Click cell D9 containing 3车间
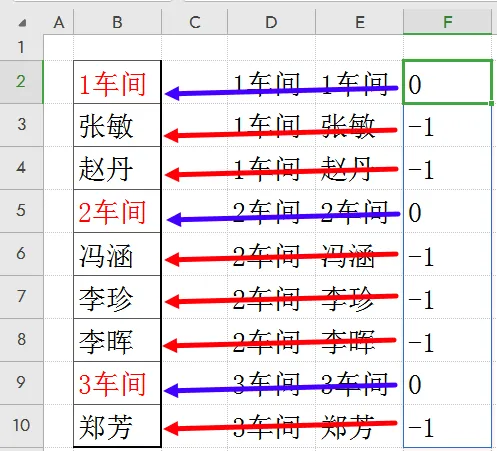 pyautogui.click(x=271, y=383)
